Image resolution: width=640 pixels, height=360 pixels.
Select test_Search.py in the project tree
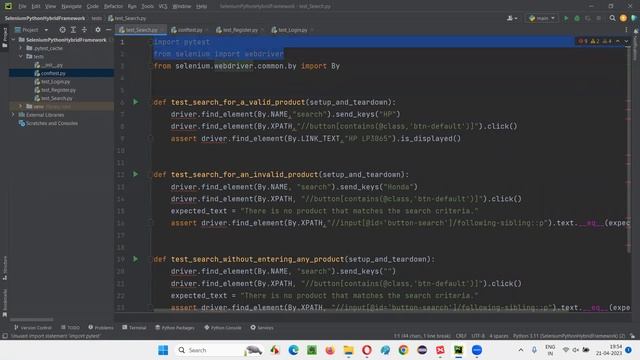pos(53,98)
